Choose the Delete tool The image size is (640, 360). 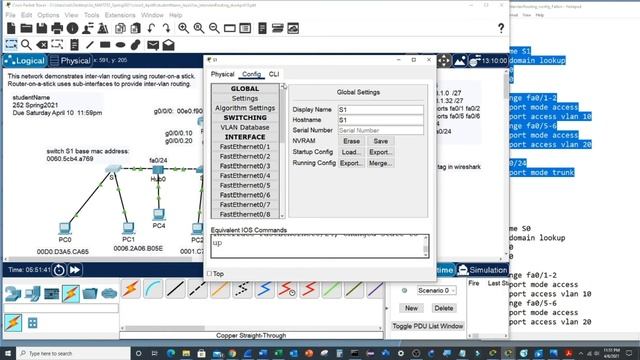pyautogui.click(x=42, y=44)
